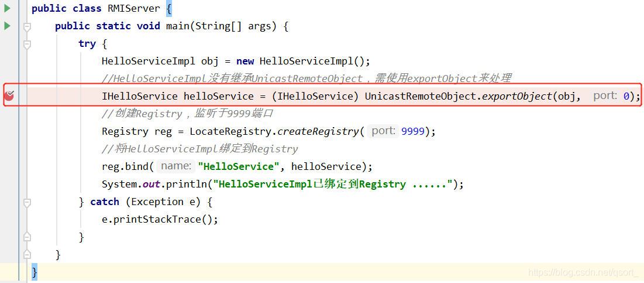Image resolution: width=644 pixels, height=283 pixels.
Task: Click the port: hint before 0
Action: [605, 96]
